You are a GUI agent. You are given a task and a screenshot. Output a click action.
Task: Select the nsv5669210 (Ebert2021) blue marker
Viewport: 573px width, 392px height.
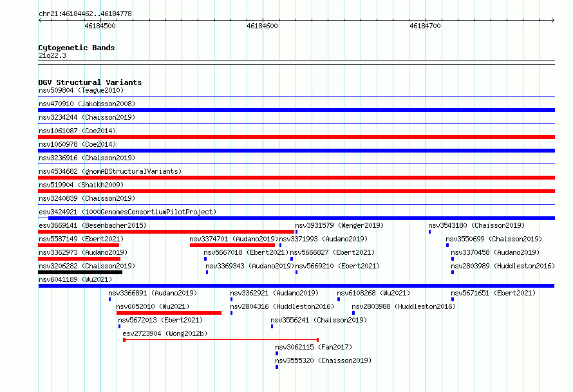296,272
